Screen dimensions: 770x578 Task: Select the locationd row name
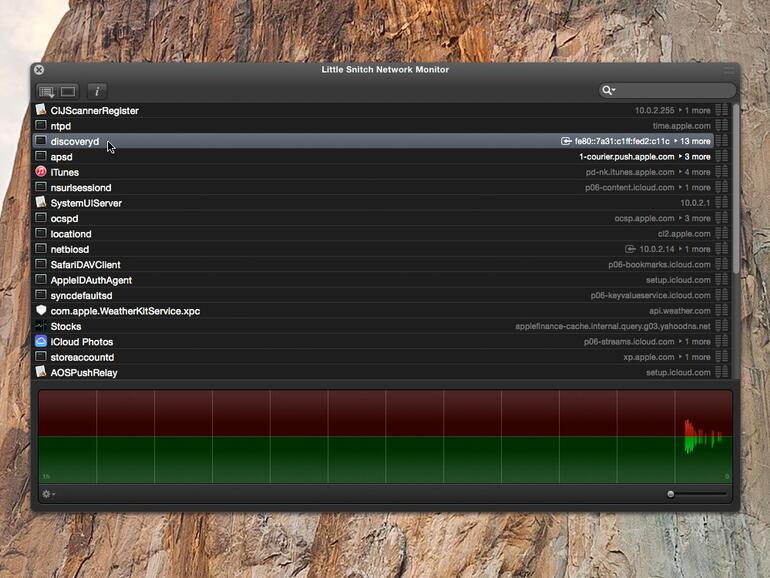point(71,234)
